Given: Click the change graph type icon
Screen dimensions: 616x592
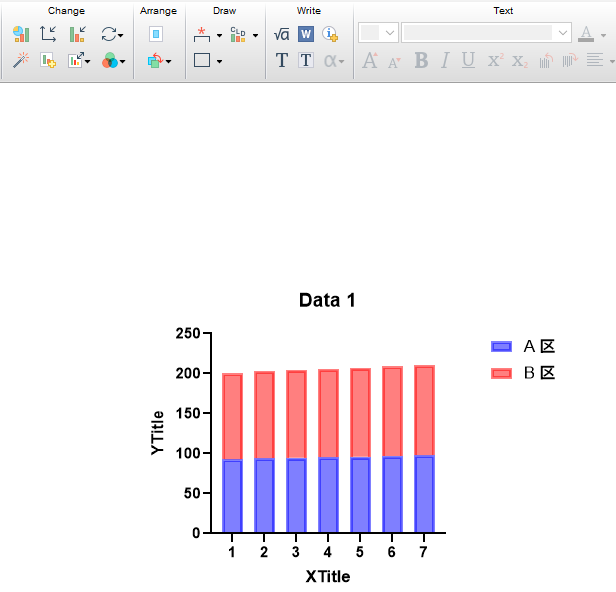Looking at the screenshot, I should pos(21,34).
